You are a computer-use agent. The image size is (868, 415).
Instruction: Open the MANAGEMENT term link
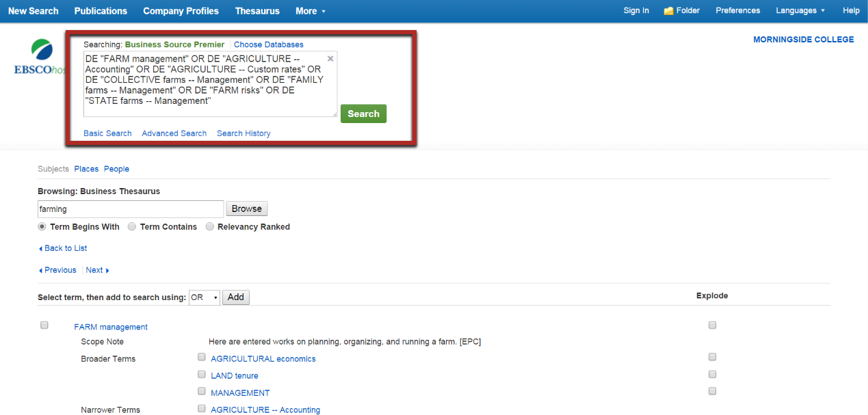click(240, 393)
